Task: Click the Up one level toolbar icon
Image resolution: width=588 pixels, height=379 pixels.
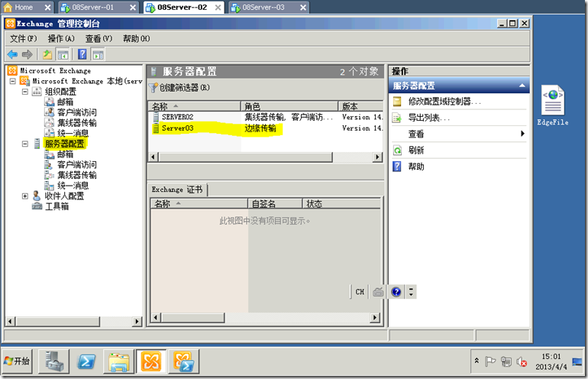Action: (x=47, y=55)
